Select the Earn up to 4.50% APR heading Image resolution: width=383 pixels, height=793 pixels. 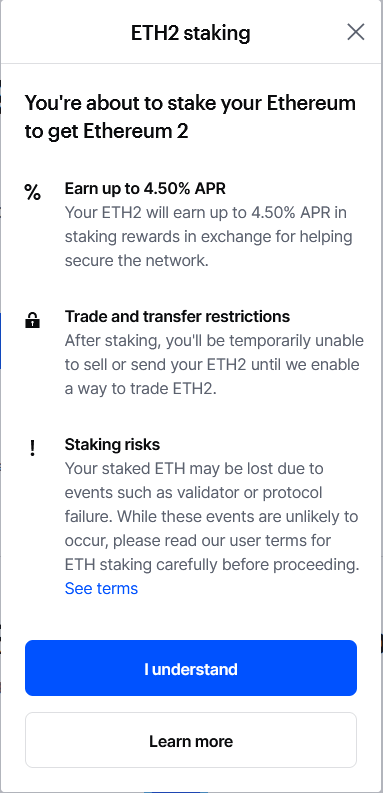[x=145, y=189]
